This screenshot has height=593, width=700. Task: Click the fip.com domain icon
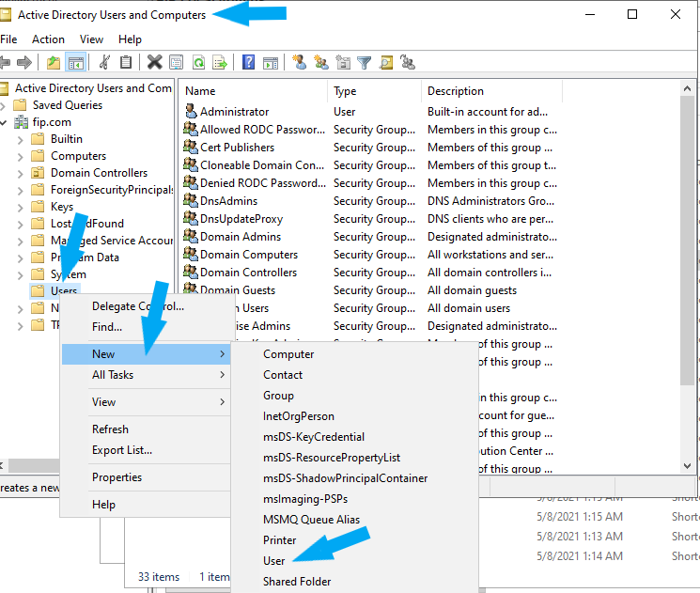[x=21, y=122]
